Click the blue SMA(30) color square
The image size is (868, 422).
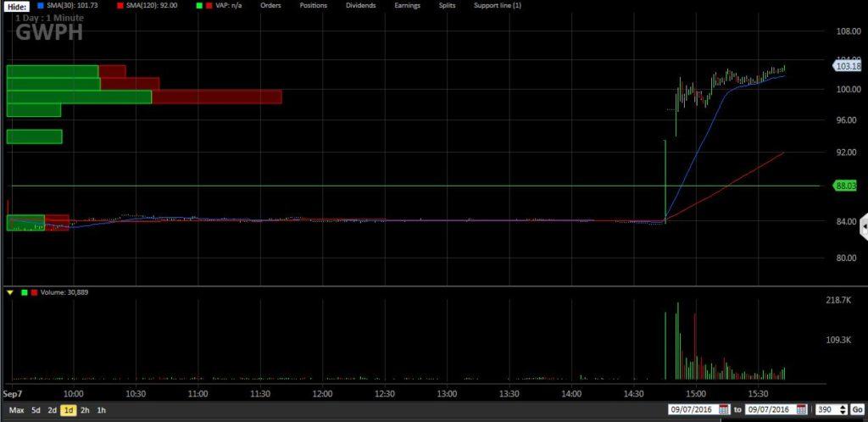(40, 6)
